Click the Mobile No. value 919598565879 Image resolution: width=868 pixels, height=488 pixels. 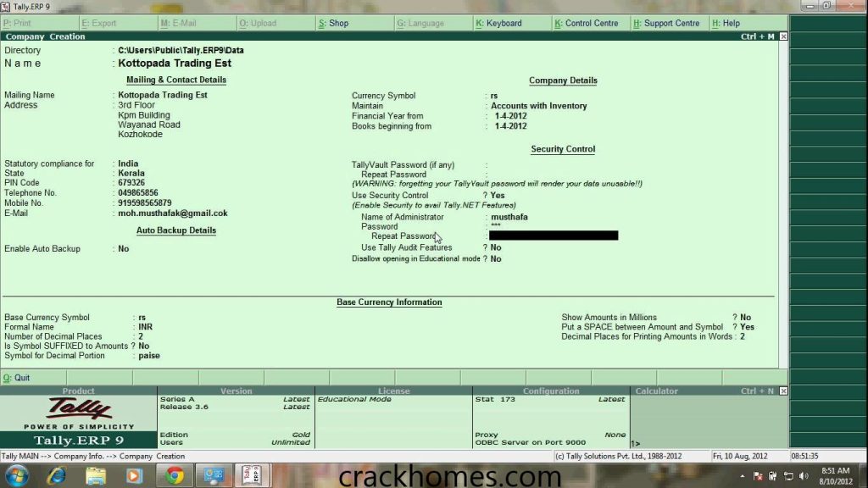(144, 203)
